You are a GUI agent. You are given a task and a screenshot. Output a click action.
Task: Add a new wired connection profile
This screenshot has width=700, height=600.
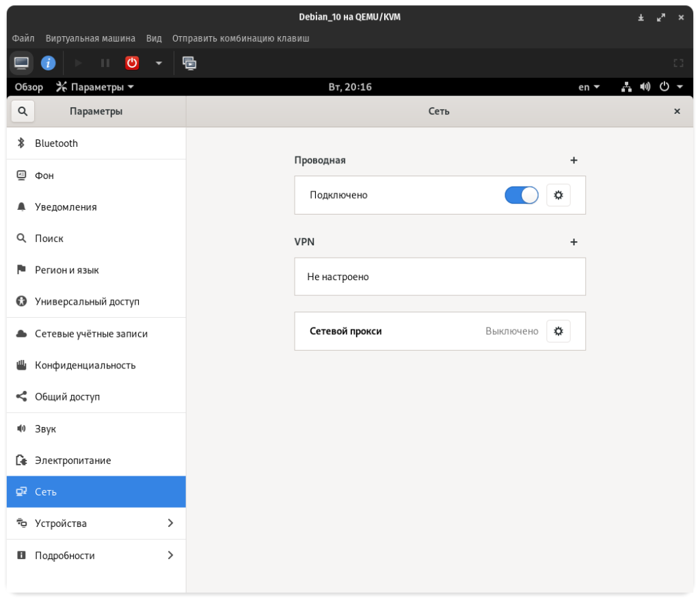click(574, 161)
